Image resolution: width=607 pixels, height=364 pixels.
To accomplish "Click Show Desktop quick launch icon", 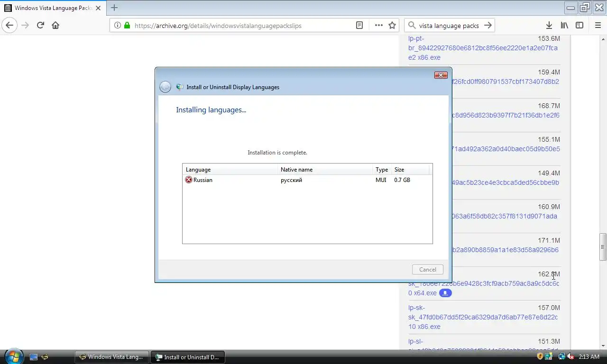I will point(34,357).
